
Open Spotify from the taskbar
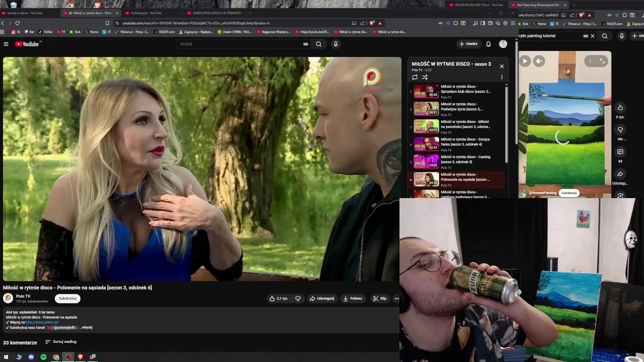pos(43,357)
